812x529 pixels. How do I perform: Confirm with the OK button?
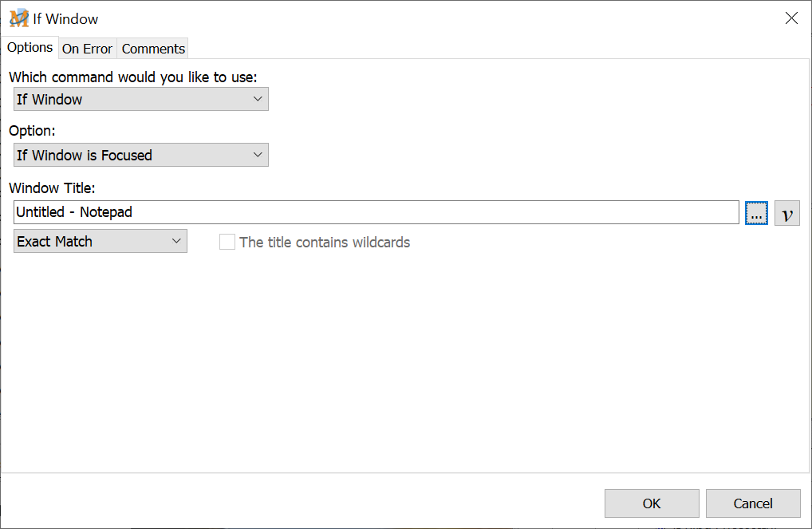(652, 503)
